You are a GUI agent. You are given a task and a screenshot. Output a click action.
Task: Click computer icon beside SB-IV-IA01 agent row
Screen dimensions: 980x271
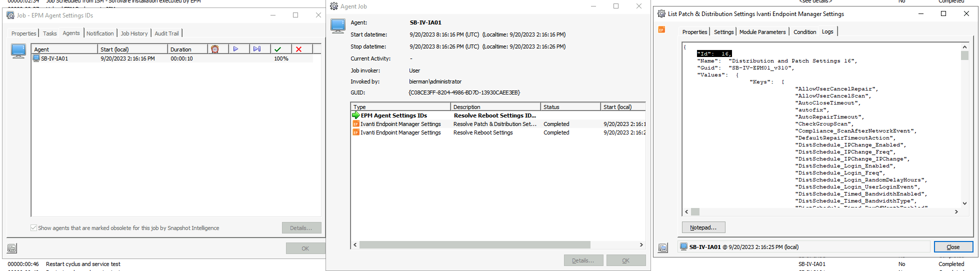click(x=36, y=58)
